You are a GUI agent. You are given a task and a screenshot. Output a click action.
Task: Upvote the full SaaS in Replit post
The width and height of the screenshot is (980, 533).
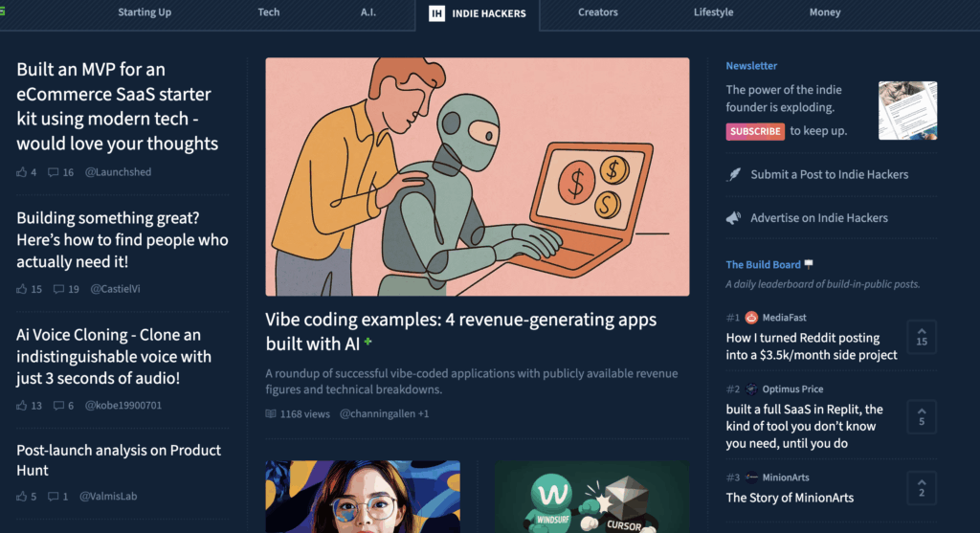point(922,417)
